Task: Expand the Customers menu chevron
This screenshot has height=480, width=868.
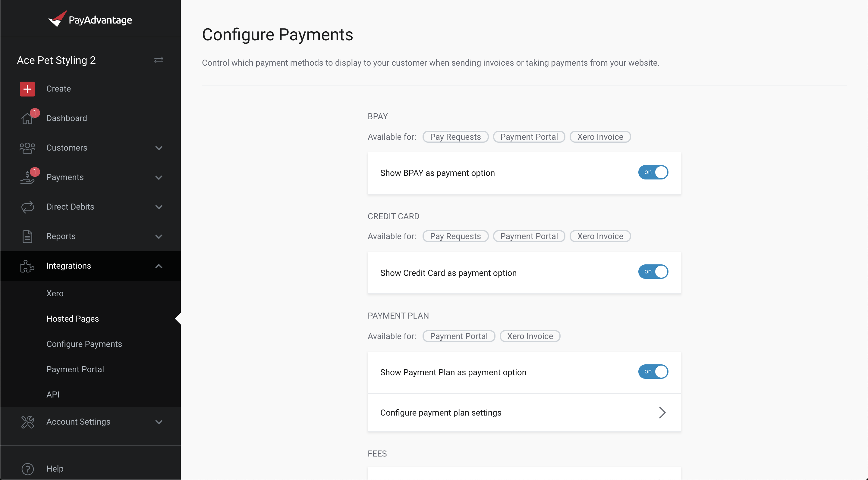Action: (x=159, y=148)
